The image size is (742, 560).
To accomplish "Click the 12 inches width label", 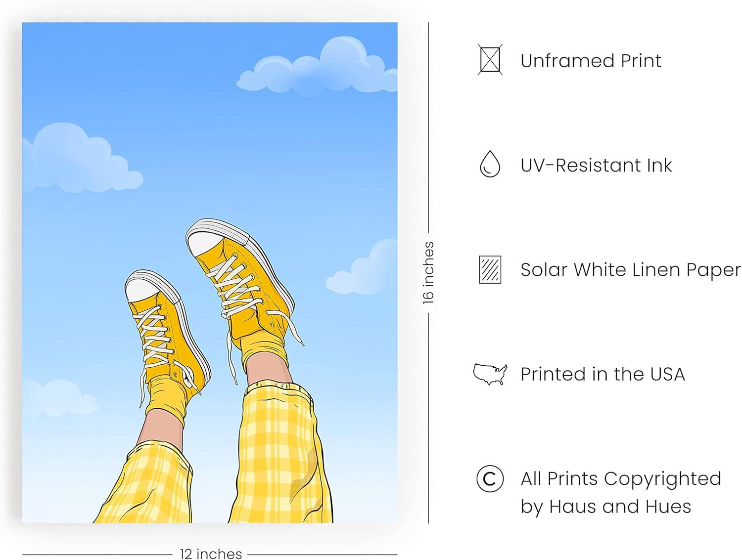I will click(x=211, y=554).
